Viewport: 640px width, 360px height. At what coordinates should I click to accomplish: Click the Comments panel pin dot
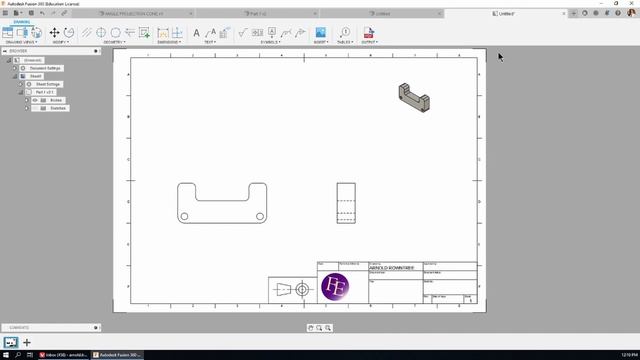tap(96, 327)
